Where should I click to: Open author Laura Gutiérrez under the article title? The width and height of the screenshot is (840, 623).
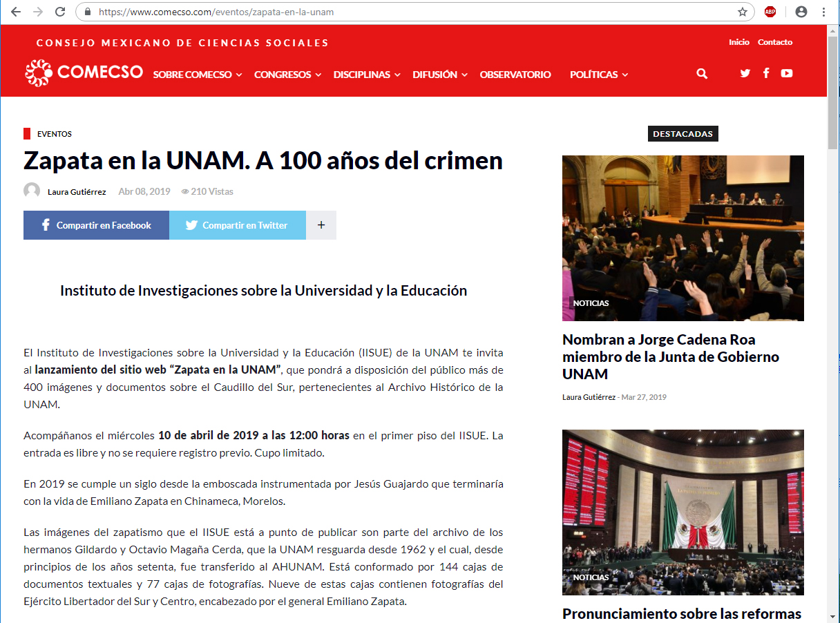[x=77, y=192]
